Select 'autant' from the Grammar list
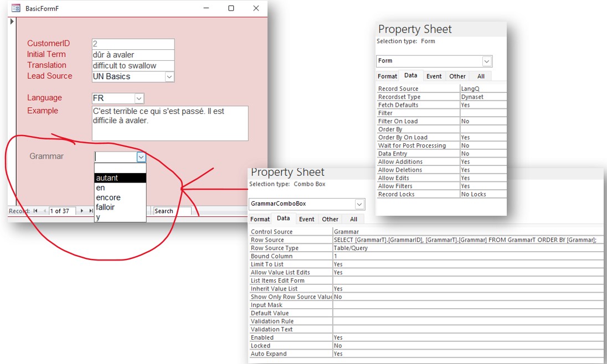The height and width of the screenshot is (364, 607). pyautogui.click(x=120, y=178)
